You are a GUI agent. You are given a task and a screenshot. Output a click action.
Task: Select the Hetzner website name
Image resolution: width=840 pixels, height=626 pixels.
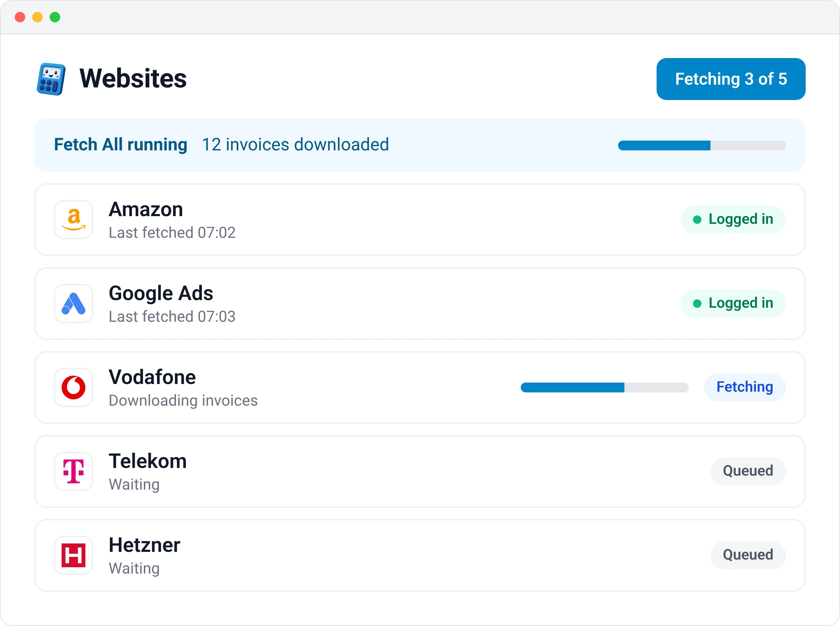click(145, 545)
